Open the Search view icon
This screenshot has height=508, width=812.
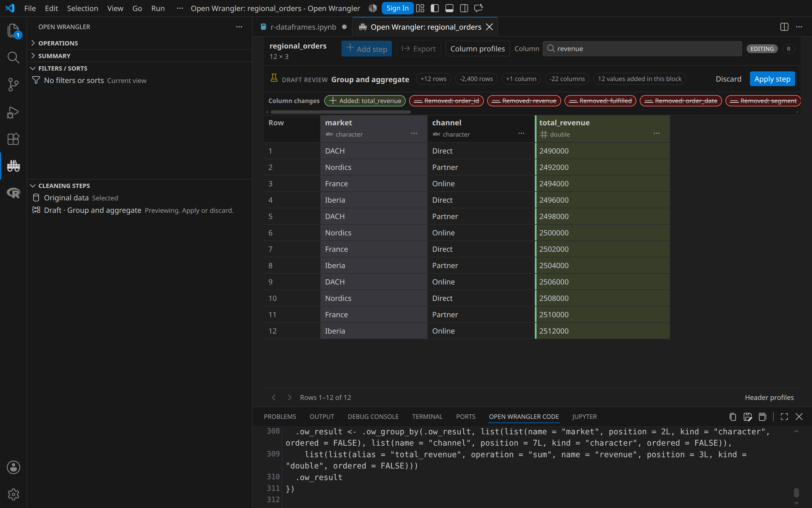[x=13, y=58]
